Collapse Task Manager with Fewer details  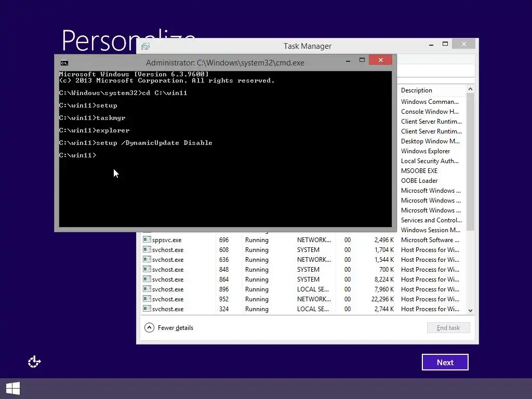(169, 328)
